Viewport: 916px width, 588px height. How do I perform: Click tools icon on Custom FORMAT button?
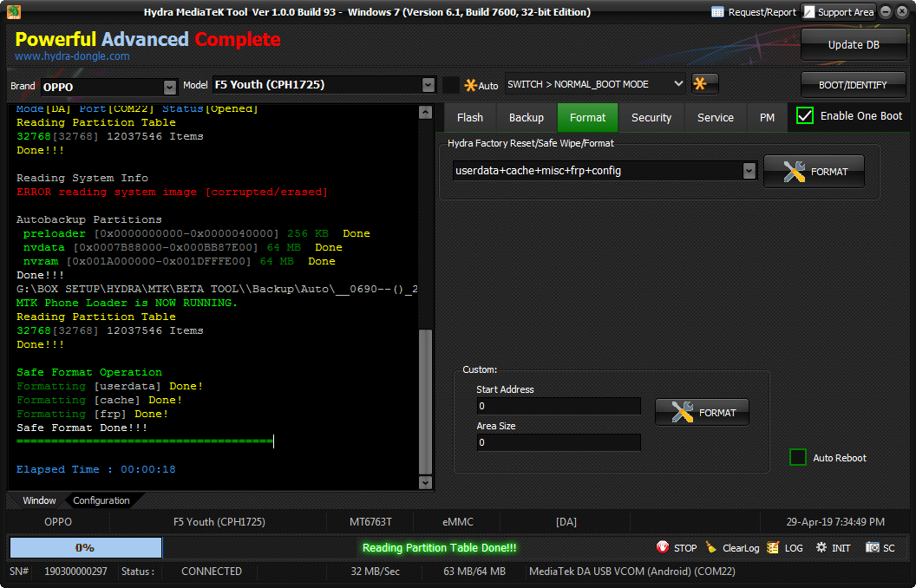(682, 412)
